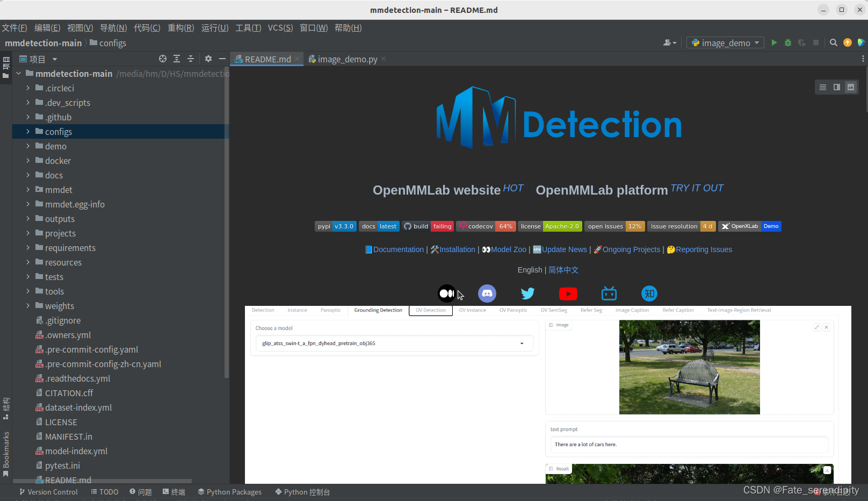Start debugging with the bug icon
Image resolution: width=868 pixels, height=501 pixels.
pos(788,42)
